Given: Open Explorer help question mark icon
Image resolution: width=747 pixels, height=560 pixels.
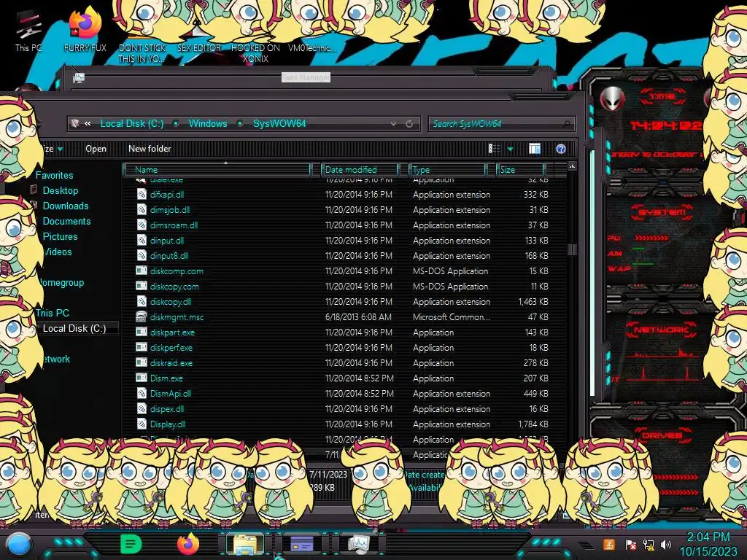Looking at the screenshot, I should click(561, 149).
